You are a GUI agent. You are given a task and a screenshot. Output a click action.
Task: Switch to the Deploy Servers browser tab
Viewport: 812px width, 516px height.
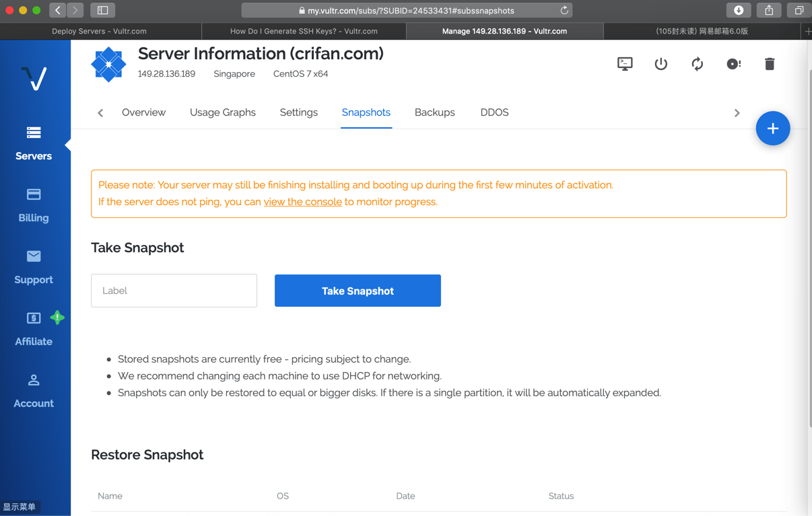(x=100, y=31)
